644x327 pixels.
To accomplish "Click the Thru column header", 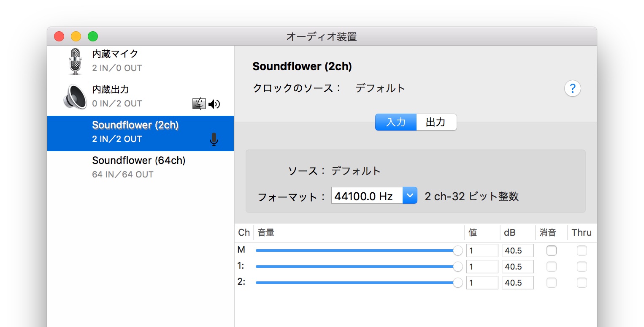I will (582, 232).
